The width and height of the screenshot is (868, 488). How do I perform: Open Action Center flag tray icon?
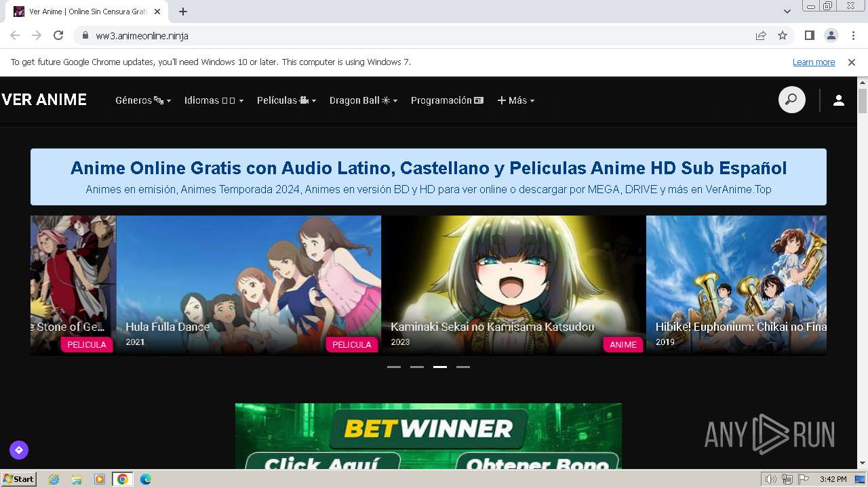[x=803, y=479]
